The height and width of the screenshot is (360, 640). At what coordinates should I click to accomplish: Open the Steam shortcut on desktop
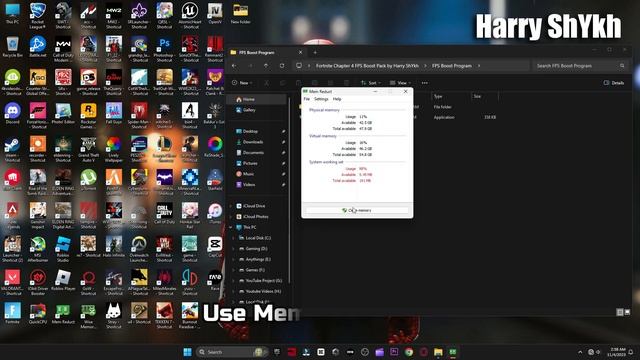coord(12,149)
